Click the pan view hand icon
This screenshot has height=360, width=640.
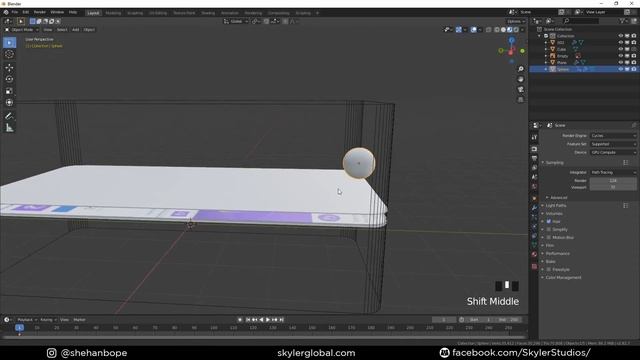pos(520,79)
